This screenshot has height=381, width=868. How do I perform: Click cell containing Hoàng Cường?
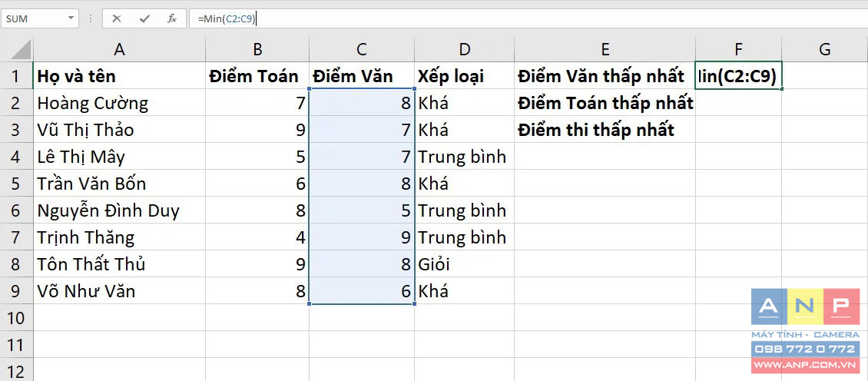click(x=93, y=103)
